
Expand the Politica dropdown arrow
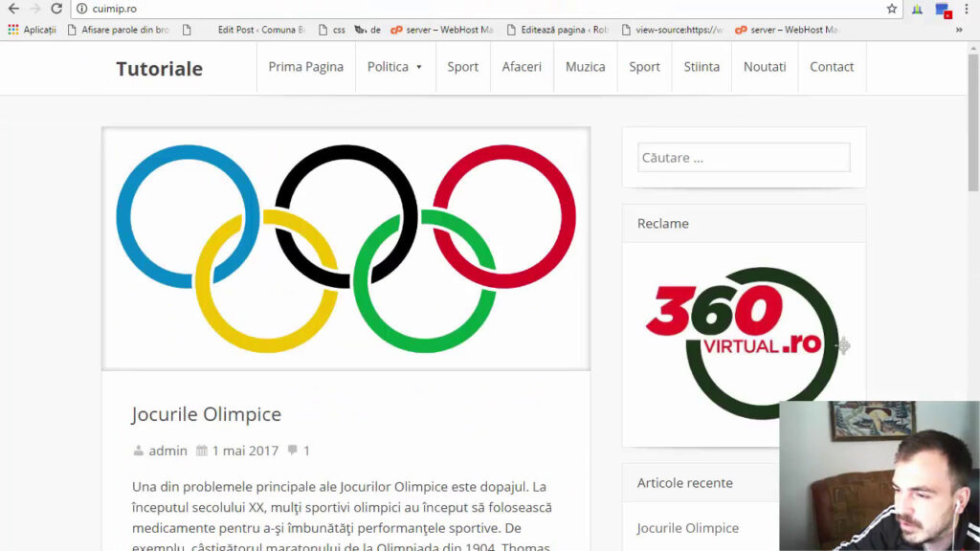(x=419, y=67)
